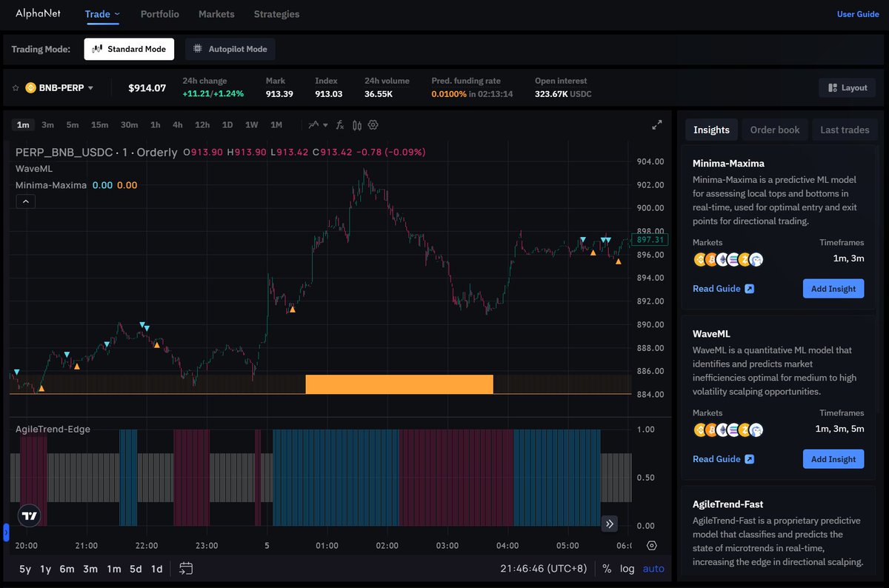This screenshot has height=588, width=889.
Task: Select the 12h chart timeframe
Action: pyautogui.click(x=202, y=125)
